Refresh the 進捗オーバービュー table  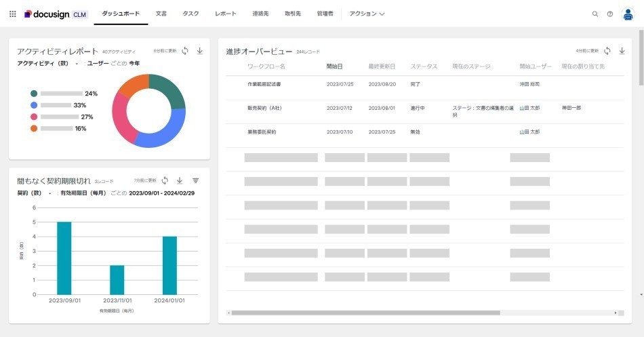click(607, 51)
